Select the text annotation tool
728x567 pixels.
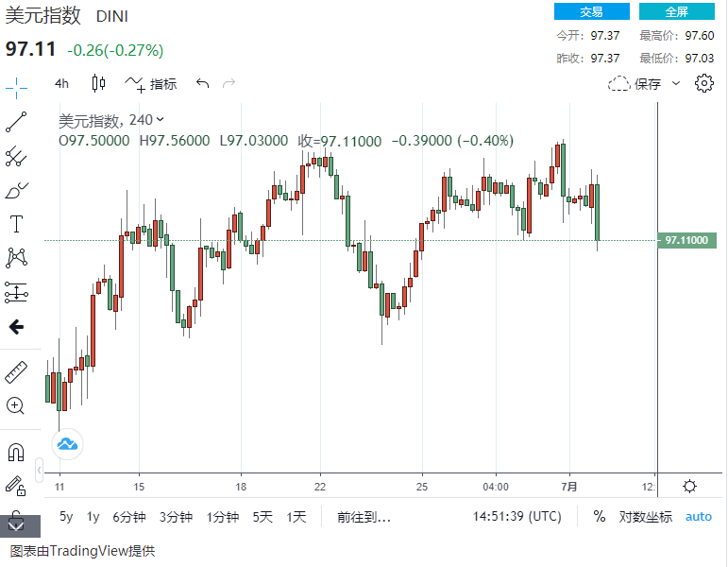click(x=16, y=224)
